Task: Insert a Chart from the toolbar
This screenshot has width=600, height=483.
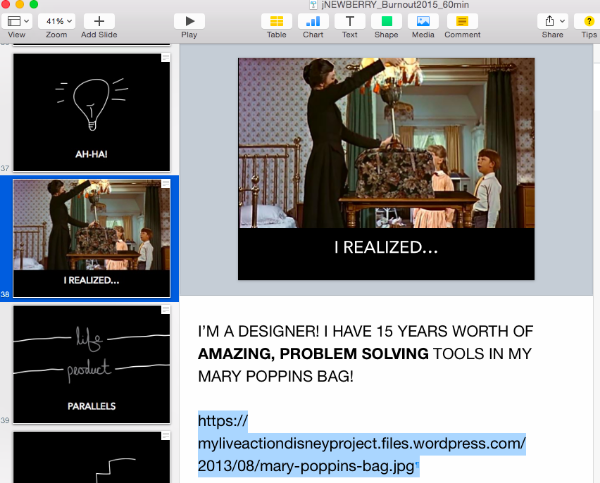Action: coord(313,21)
